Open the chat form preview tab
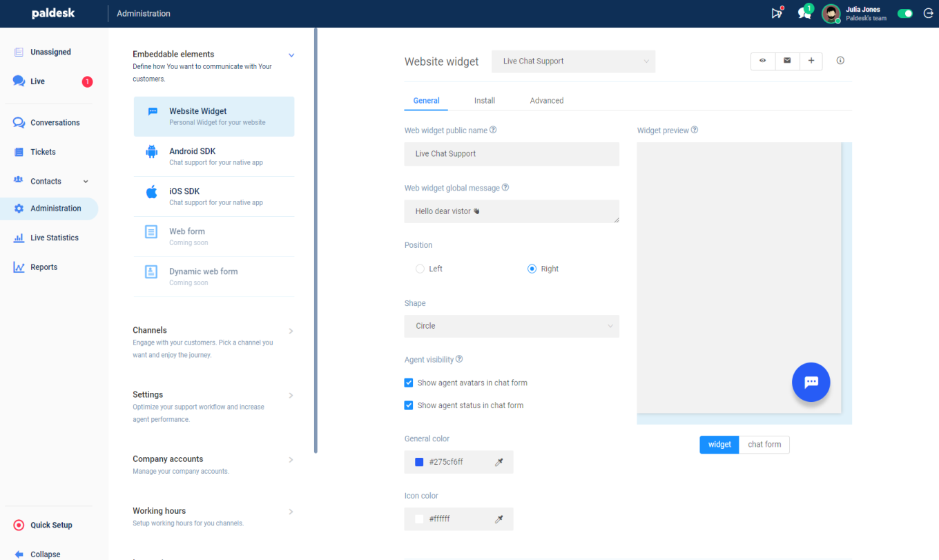Screen dimensions: 939x560 click(764, 445)
